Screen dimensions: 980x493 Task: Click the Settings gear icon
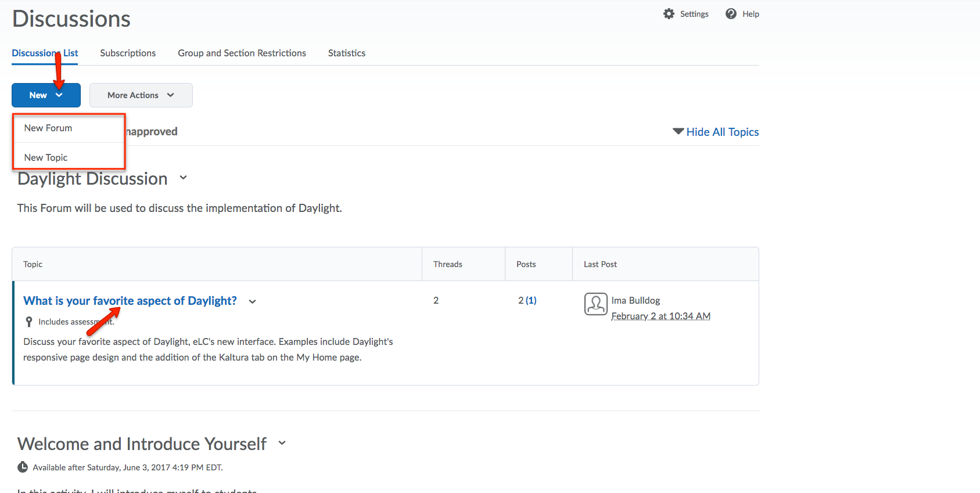[669, 14]
